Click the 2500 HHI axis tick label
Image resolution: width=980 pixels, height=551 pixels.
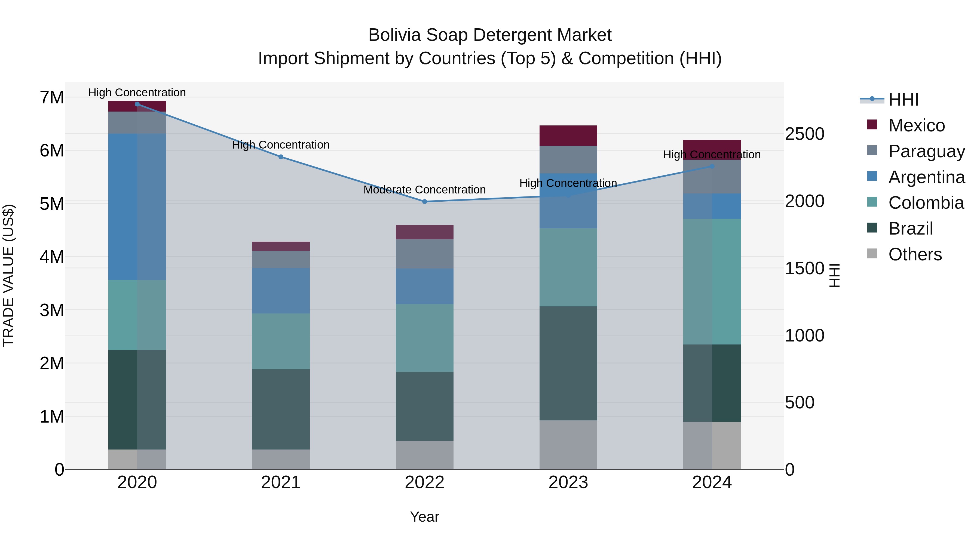(805, 134)
